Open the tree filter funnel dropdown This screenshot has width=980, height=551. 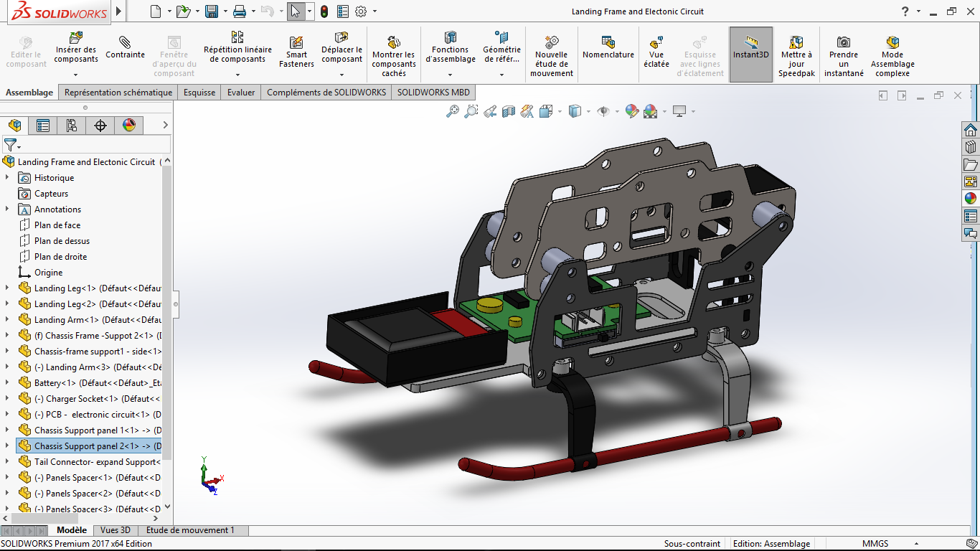pos(12,146)
